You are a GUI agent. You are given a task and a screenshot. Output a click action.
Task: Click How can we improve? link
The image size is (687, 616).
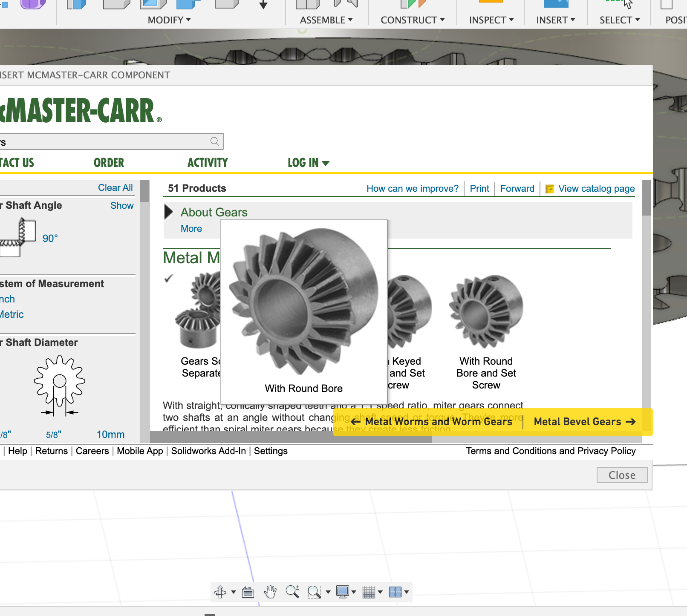point(413,189)
